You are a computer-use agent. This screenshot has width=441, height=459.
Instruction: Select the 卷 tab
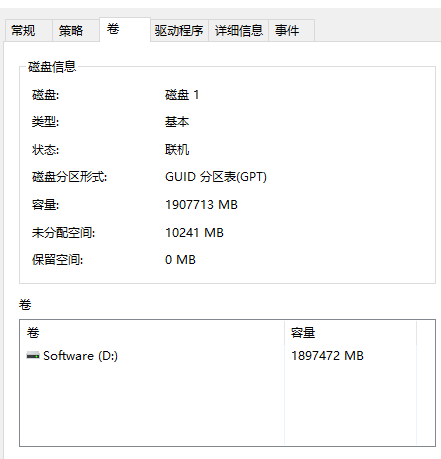(125, 29)
